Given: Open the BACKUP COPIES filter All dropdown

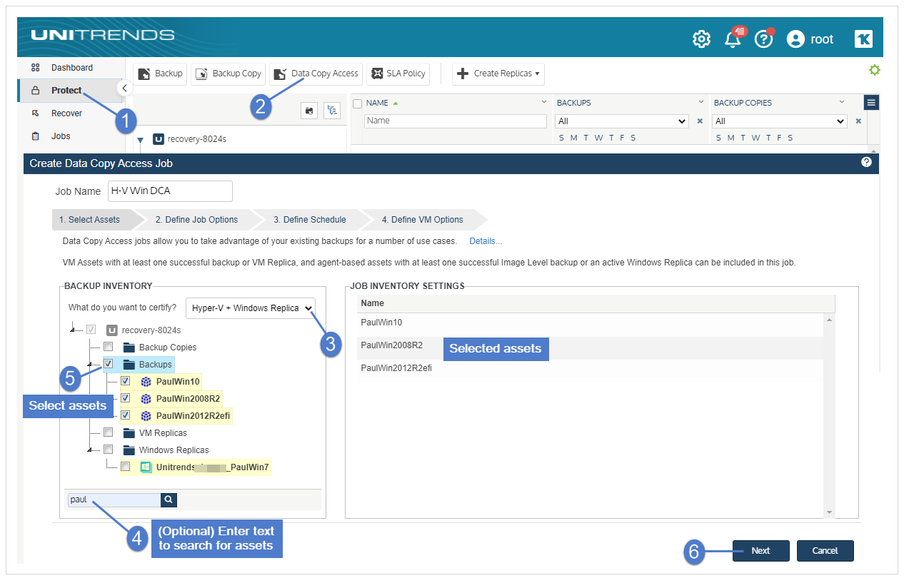Looking at the screenshot, I should (x=780, y=121).
